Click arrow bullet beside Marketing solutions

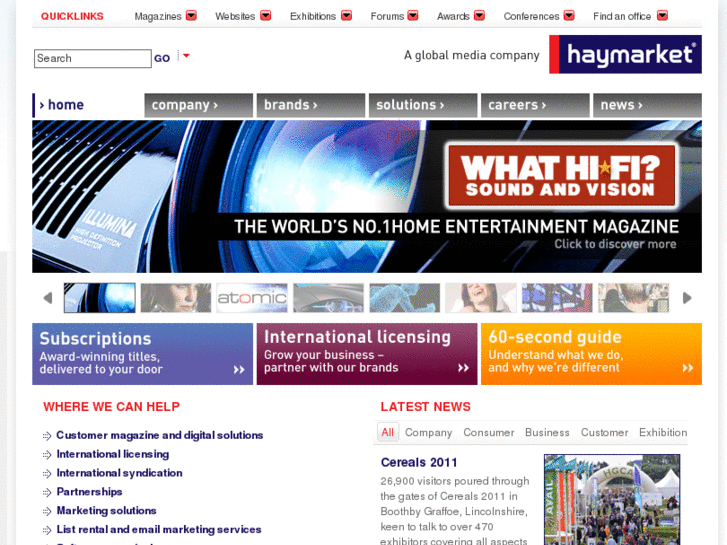coord(46,511)
